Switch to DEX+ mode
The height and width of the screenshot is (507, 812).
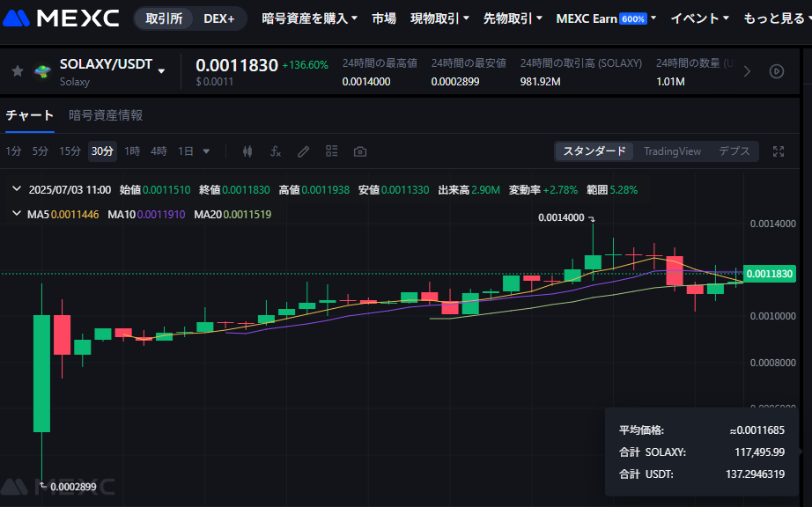click(x=218, y=18)
